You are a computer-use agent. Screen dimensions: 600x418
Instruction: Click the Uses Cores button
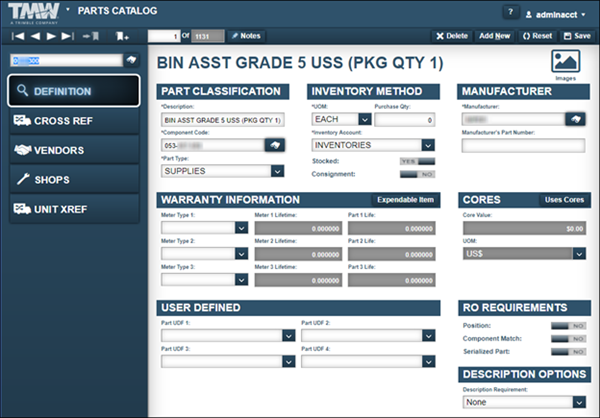564,200
